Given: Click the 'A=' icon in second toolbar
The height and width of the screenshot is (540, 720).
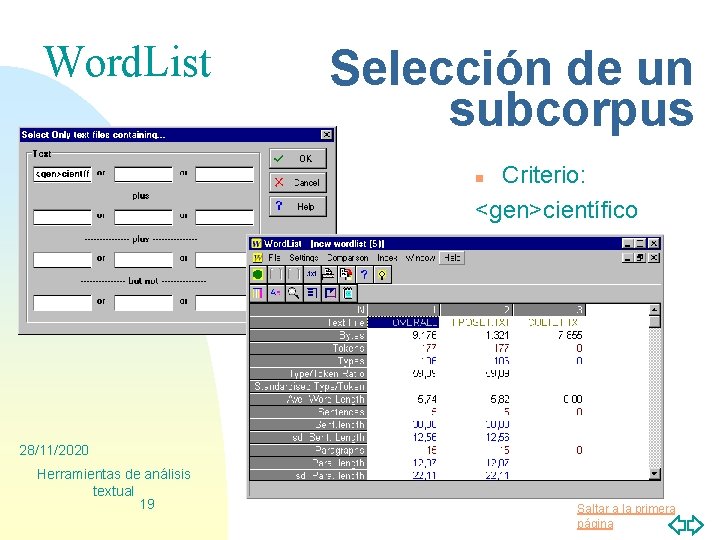Looking at the screenshot, I should (x=276, y=293).
